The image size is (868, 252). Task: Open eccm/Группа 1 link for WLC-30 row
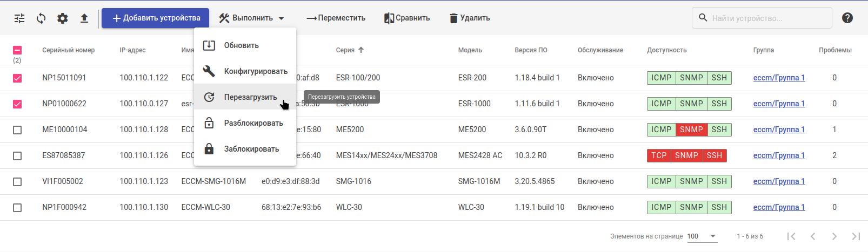(779, 207)
